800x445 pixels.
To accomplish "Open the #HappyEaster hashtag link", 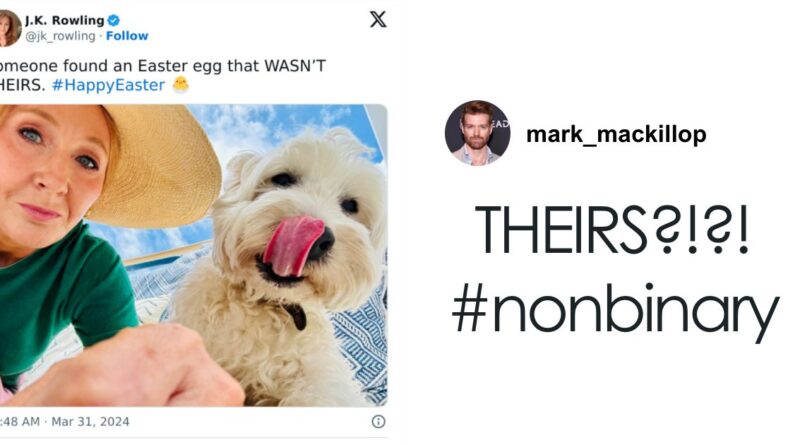I will [x=109, y=85].
